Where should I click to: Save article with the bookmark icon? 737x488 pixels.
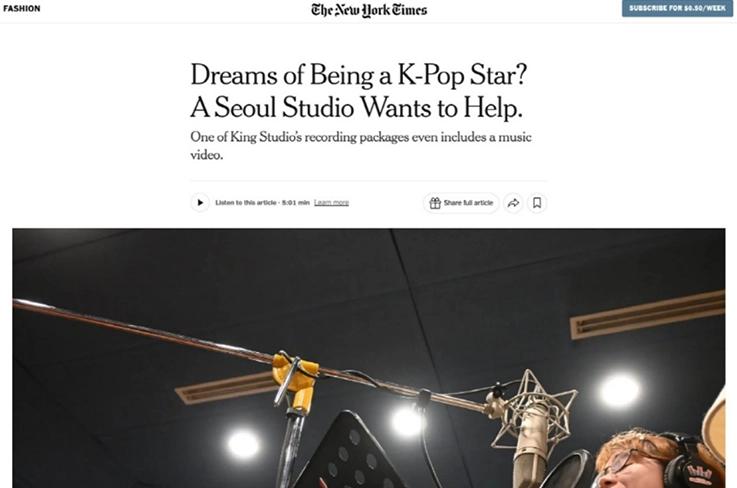pyautogui.click(x=537, y=203)
